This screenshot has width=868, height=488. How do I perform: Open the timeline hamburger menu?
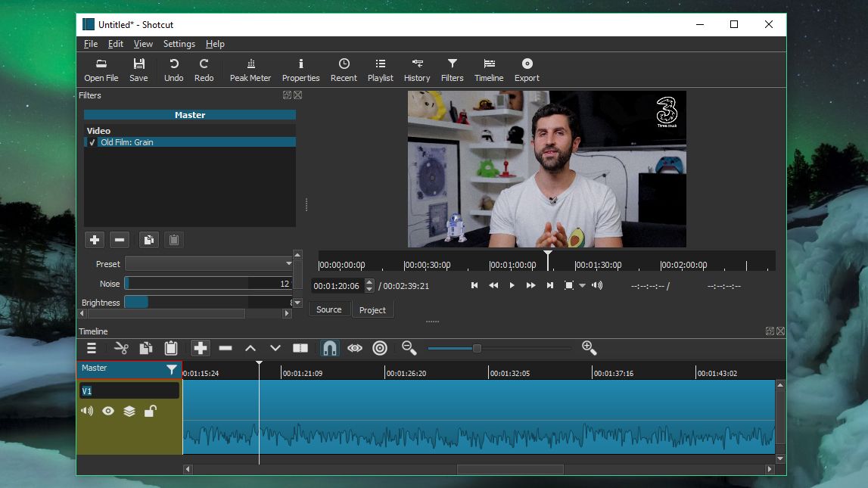point(92,348)
